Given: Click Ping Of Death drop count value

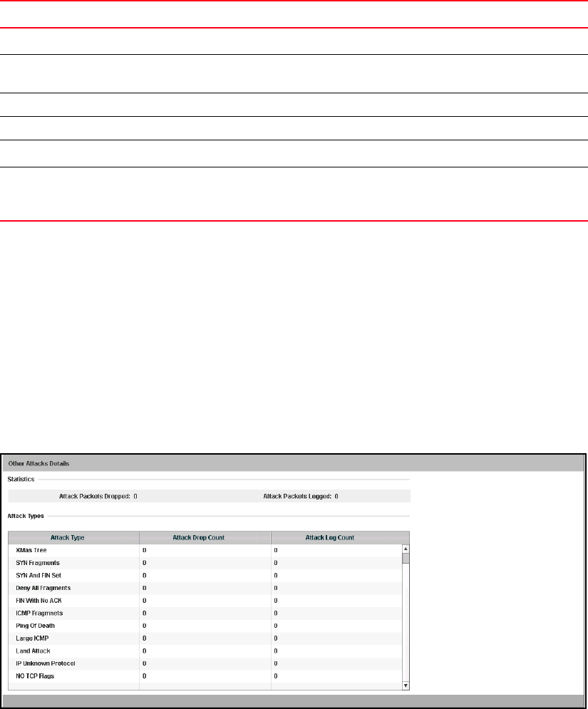Looking at the screenshot, I should coord(144,626).
